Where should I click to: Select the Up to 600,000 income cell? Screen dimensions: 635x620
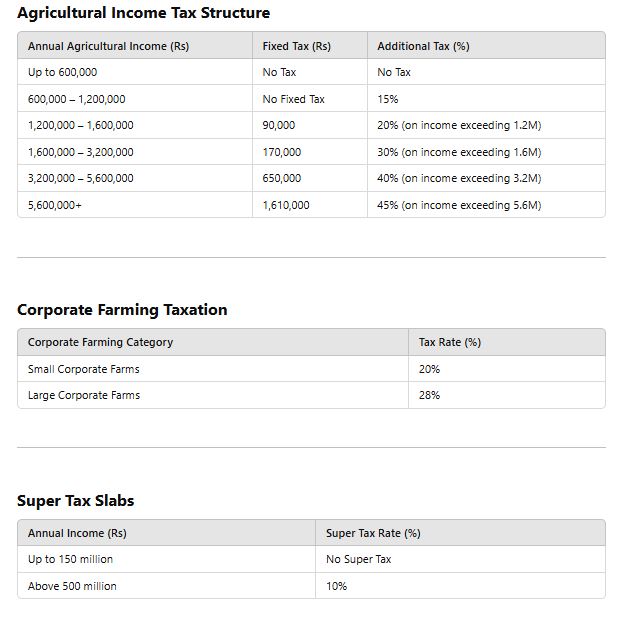[63, 72]
